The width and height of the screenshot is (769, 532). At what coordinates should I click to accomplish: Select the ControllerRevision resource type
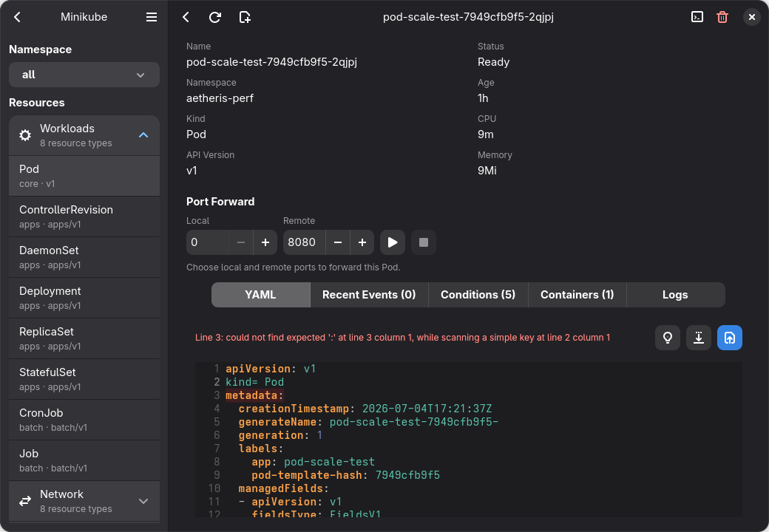[x=84, y=216]
